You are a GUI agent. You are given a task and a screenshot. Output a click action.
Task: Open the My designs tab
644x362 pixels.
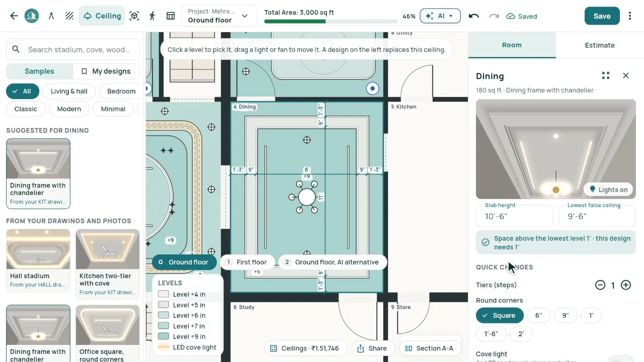pyautogui.click(x=106, y=71)
